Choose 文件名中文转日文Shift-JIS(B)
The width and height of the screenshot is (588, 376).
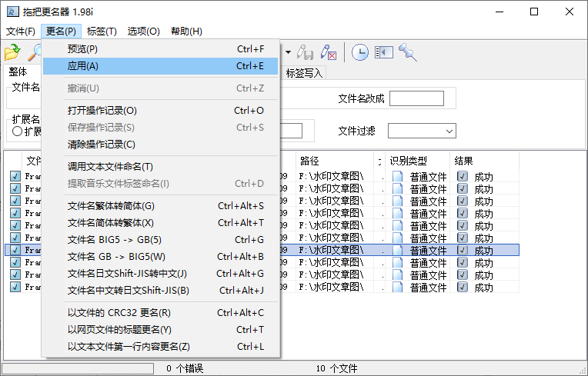point(161,290)
